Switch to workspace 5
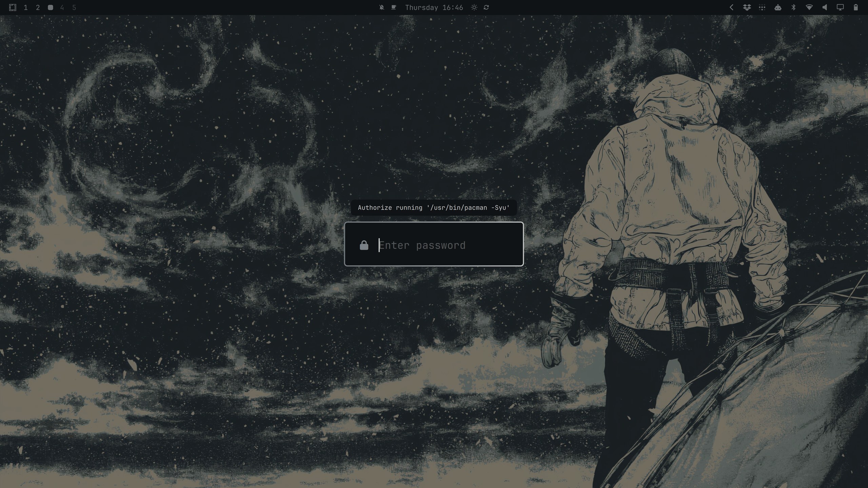This screenshot has width=868, height=488. [74, 7]
